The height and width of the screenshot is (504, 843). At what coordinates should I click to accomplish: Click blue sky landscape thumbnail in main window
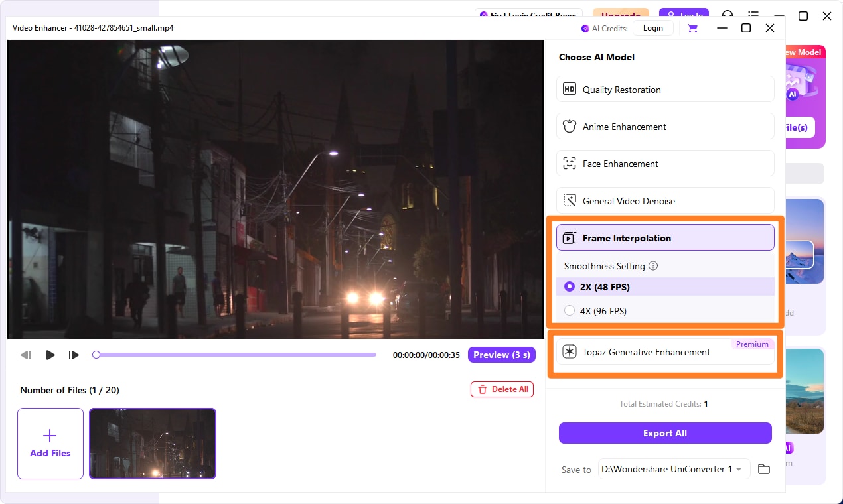pos(805,391)
